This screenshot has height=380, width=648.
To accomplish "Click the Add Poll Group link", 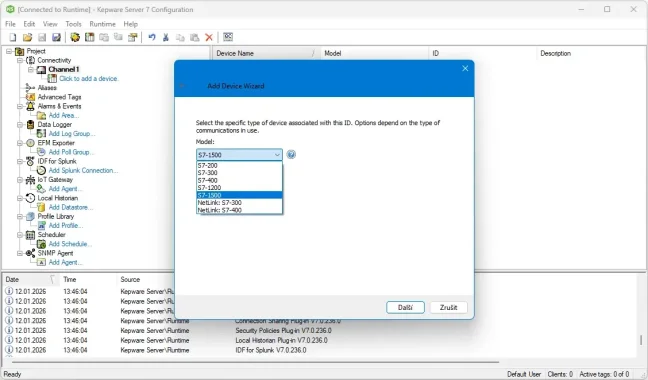I will [x=71, y=152].
